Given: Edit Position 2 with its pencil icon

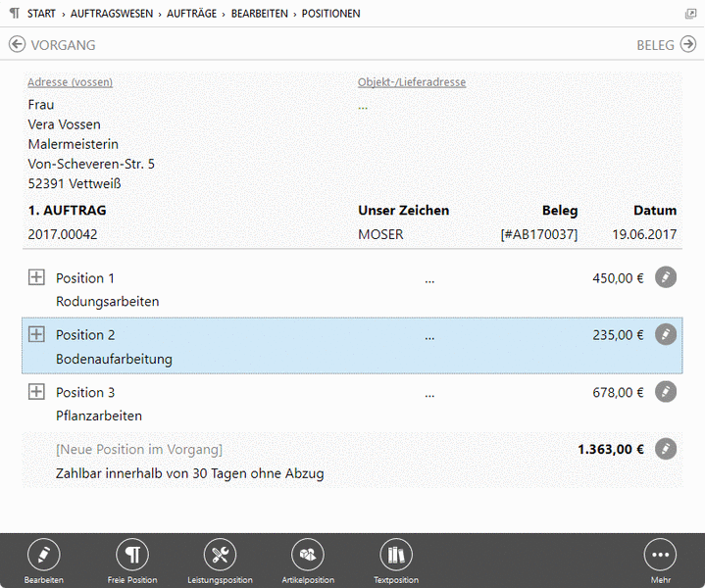Looking at the screenshot, I should (666, 334).
